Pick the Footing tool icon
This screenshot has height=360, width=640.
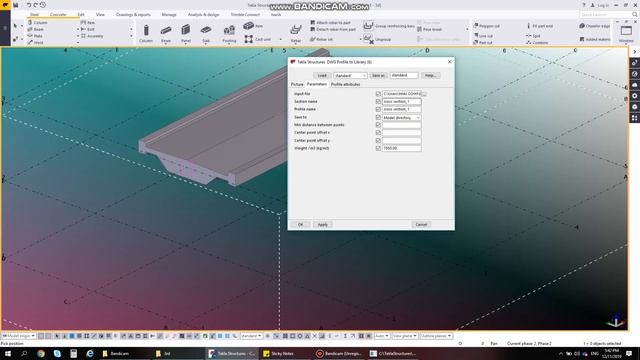coord(229,30)
